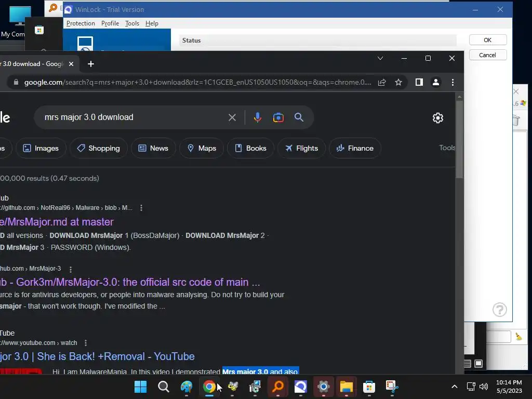532x399 pixels.
Task: Open the WinLock Tools menu
Action: click(132, 23)
